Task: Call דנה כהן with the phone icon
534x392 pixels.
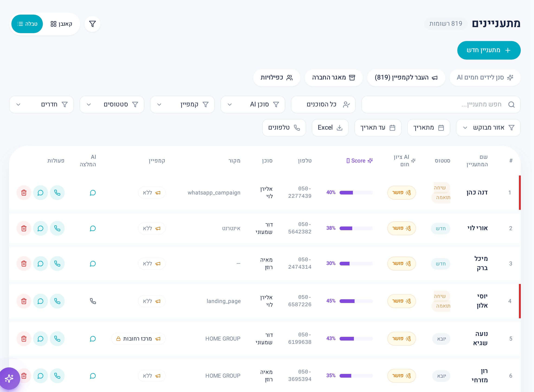Action: click(x=57, y=192)
